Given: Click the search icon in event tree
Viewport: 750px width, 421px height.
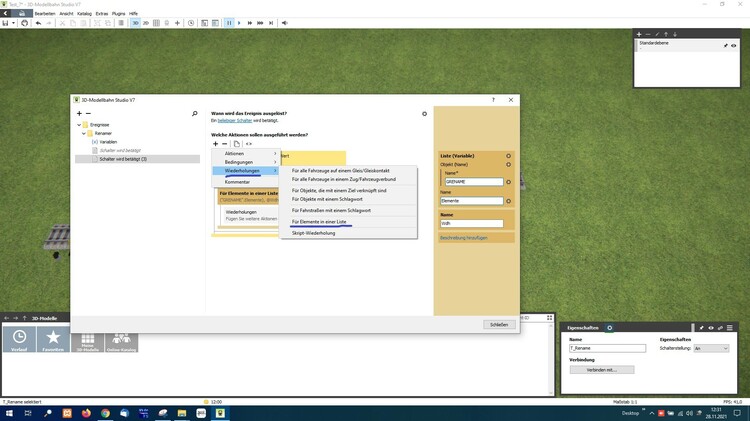Looking at the screenshot, I should [195, 113].
